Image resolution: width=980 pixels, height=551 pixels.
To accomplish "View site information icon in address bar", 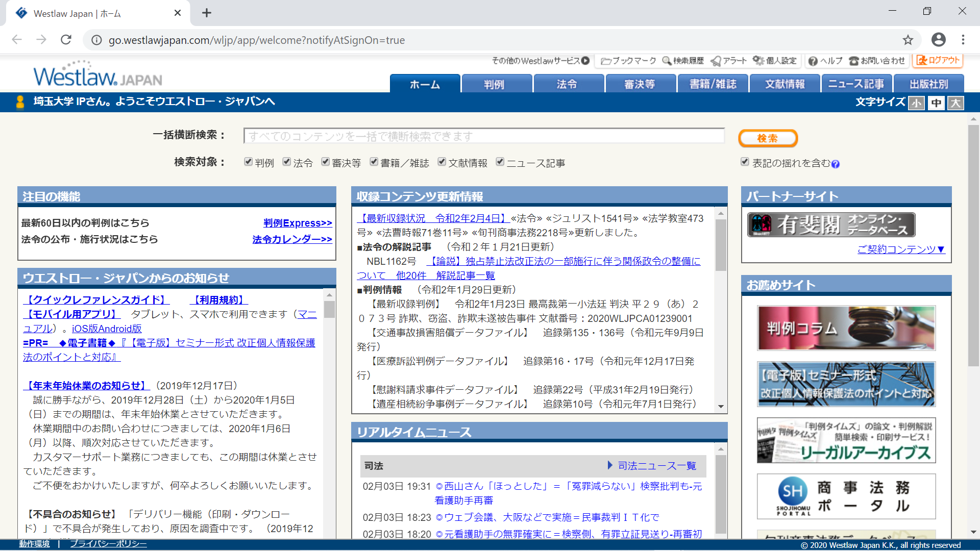I will [96, 40].
